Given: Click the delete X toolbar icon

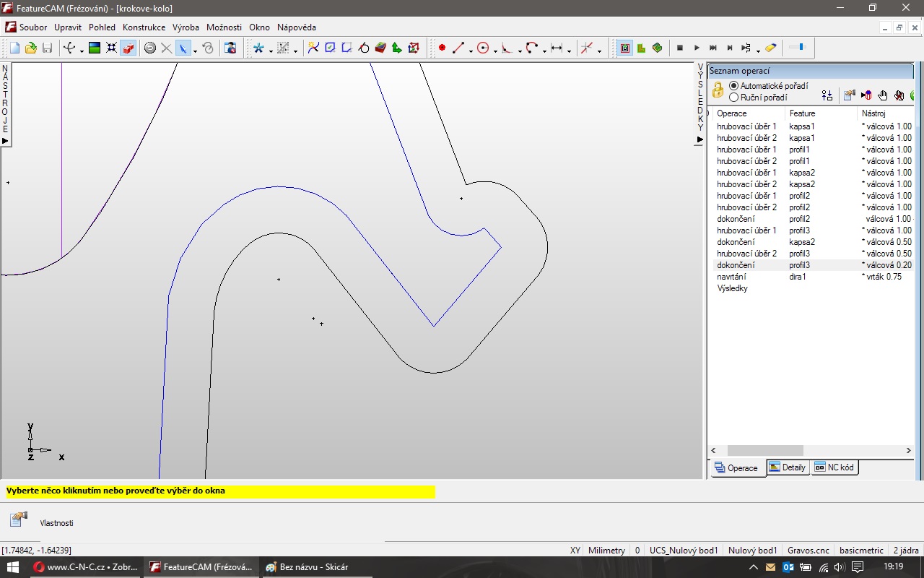Looking at the screenshot, I should pyautogui.click(x=166, y=48).
